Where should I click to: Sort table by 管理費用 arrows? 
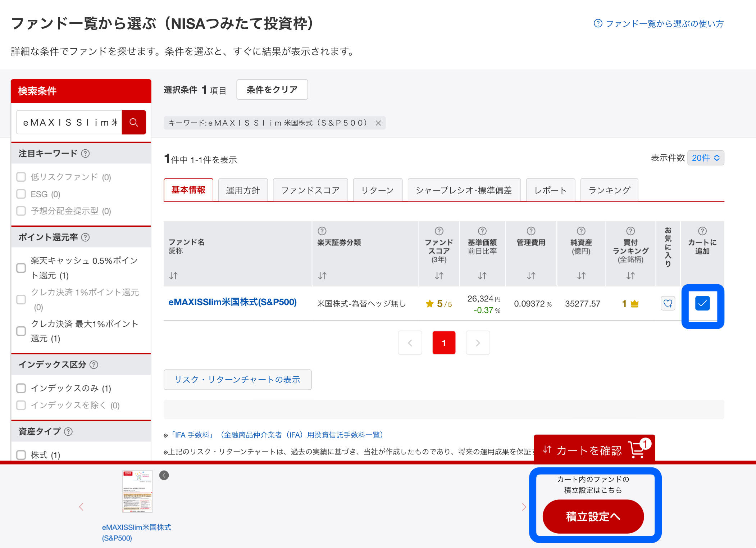[531, 276]
